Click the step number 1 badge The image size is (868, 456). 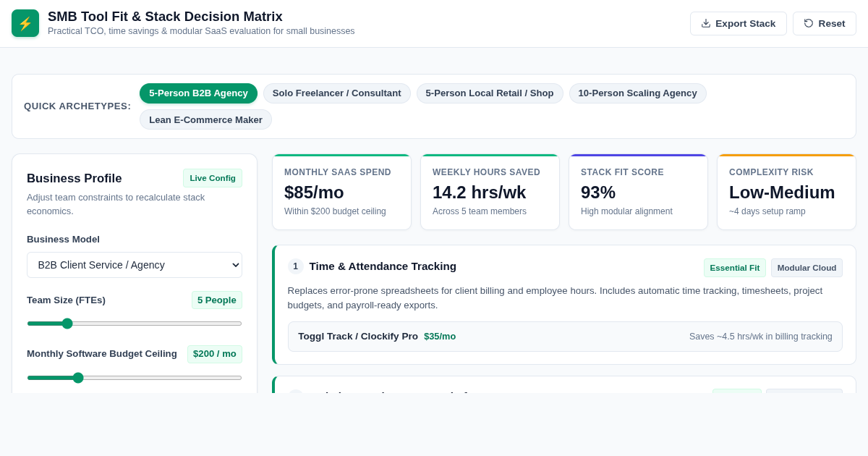295,266
